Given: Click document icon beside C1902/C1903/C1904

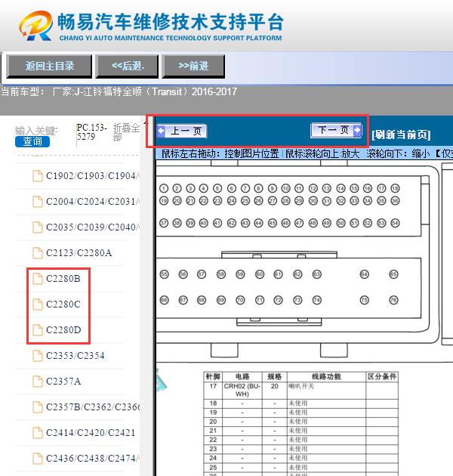Looking at the screenshot, I should pyautogui.click(x=38, y=176).
